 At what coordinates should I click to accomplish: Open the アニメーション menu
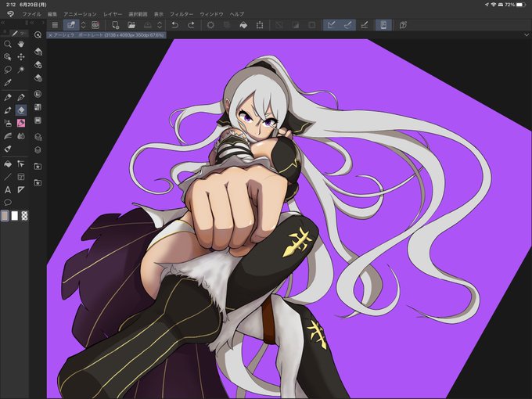point(80,14)
